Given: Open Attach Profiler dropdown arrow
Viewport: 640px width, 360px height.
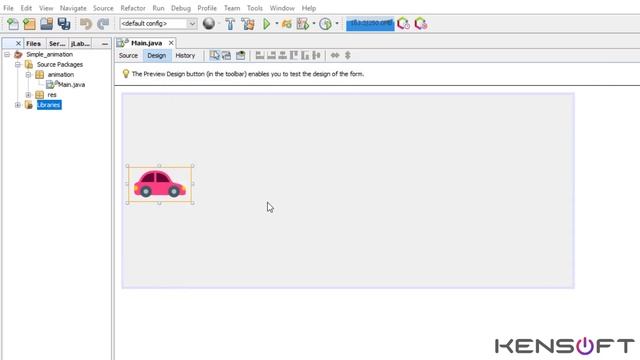Looking at the screenshot, I should pyautogui.click(x=337, y=24).
